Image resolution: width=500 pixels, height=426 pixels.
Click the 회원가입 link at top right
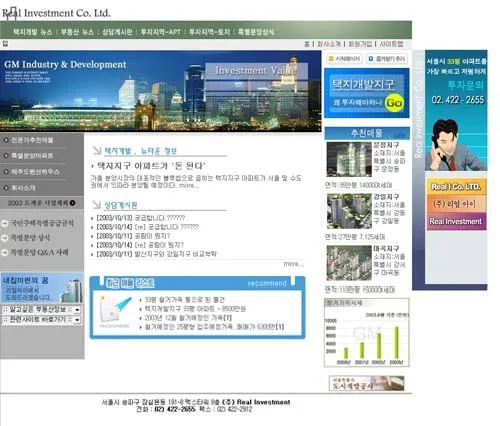360,44
